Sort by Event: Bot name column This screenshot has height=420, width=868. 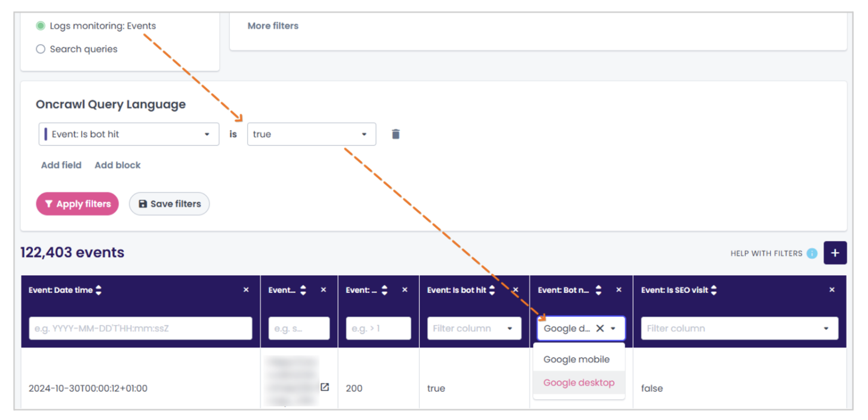coord(599,290)
